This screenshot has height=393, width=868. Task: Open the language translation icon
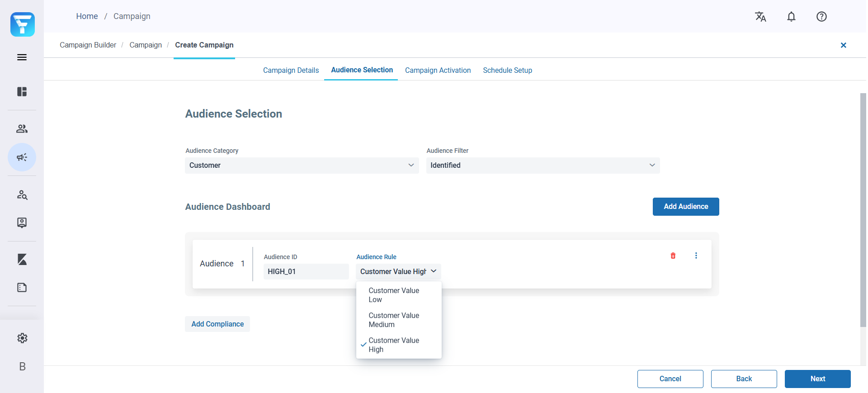pyautogui.click(x=760, y=17)
